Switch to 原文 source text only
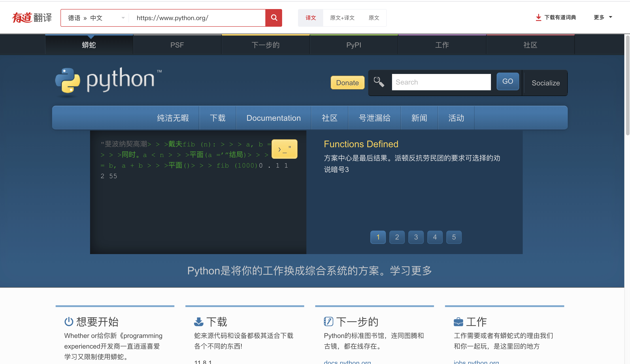Viewport: 630px width, 364px height. click(373, 17)
